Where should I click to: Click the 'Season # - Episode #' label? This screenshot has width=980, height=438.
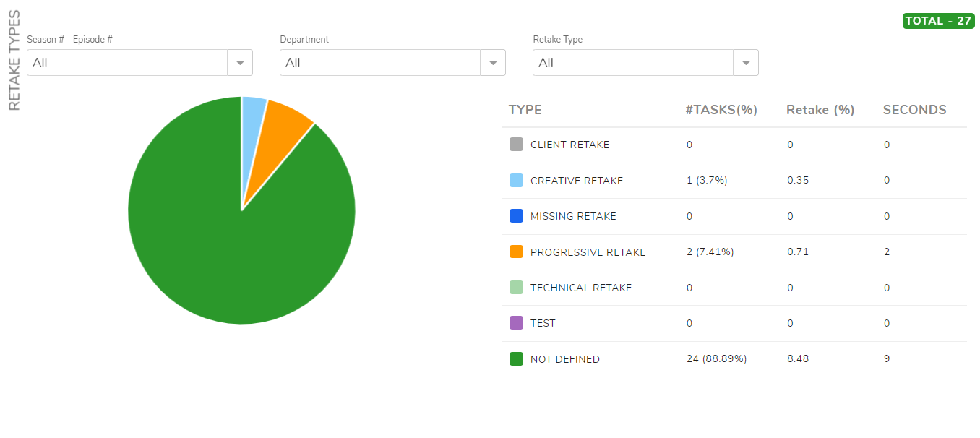pyautogui.click(x=70, y=40)
